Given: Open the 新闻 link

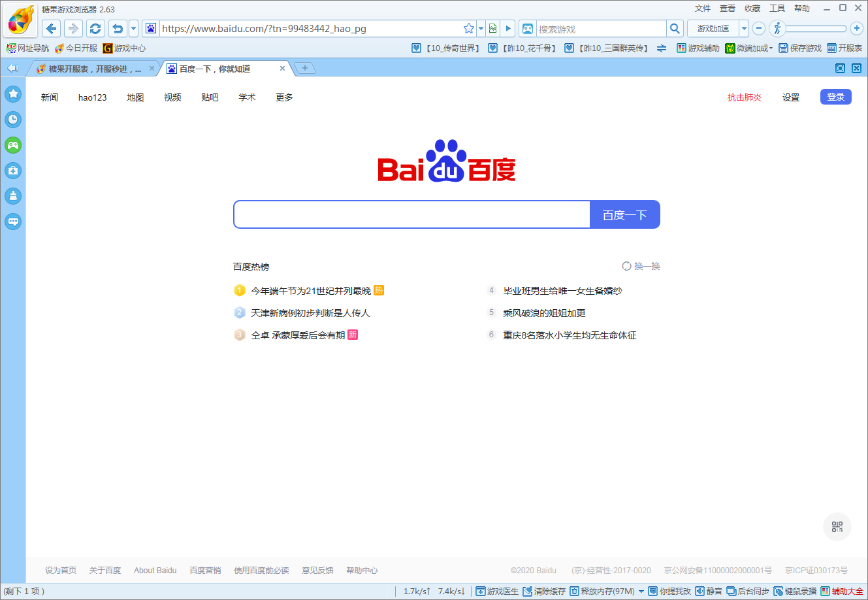Looking at the screenshot, I should point(50,97).
